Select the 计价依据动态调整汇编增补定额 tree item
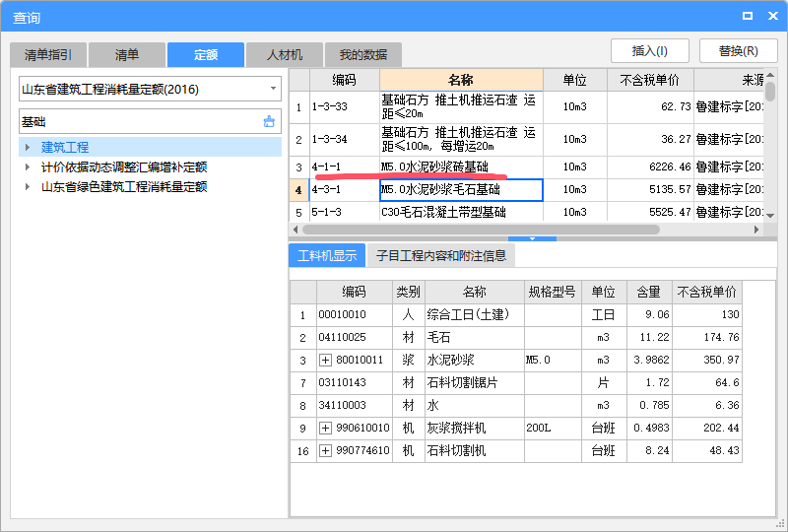Viewport: 788px width, 532px height. click(x=124, y=166)
